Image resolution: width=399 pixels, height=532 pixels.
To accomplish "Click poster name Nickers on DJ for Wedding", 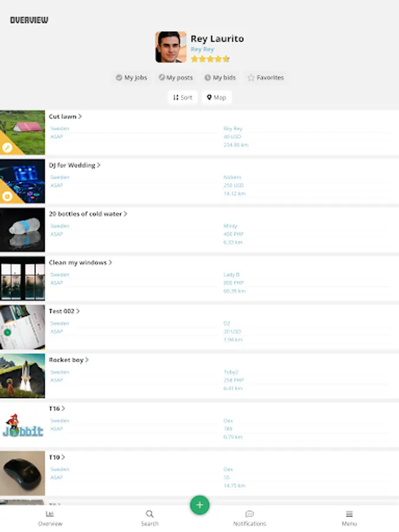I will click(x=232, y=177).
